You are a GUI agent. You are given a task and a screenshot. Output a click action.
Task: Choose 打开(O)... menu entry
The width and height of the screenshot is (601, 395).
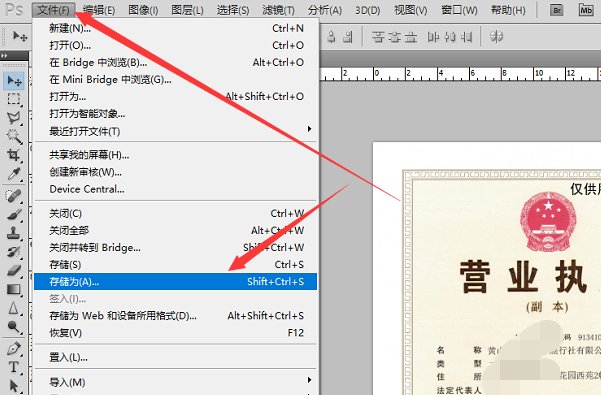coord(176,45)
